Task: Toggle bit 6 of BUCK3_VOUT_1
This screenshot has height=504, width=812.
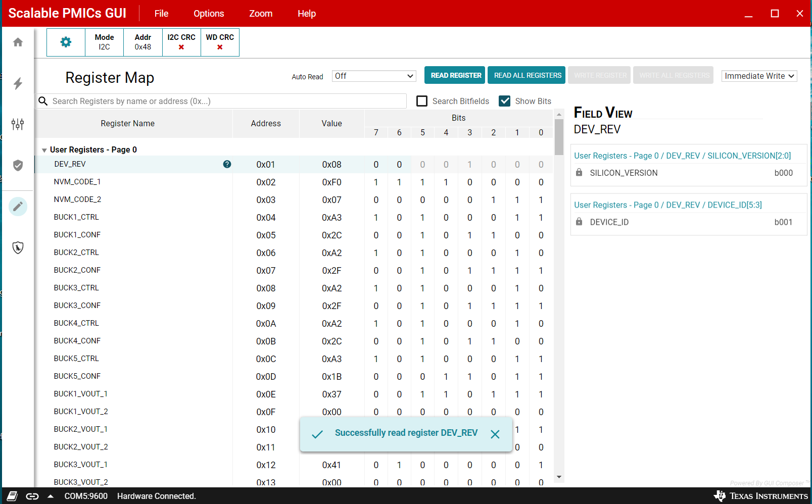Action: [x=399, y=465]
